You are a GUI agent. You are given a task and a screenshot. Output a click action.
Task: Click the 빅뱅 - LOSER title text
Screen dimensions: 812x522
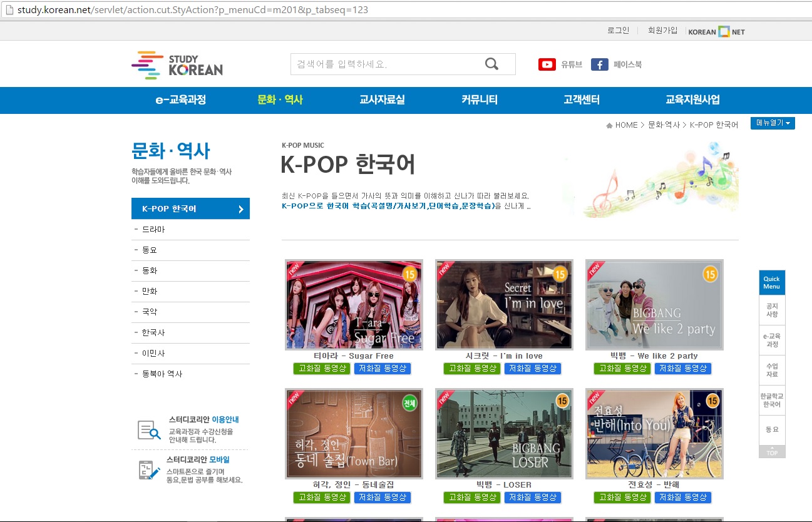504,485
